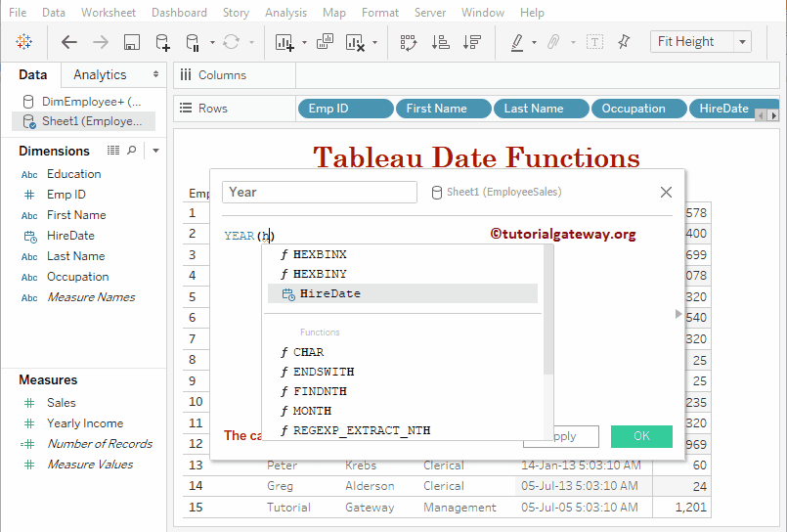
Task: Select Education dimension field
Action: 73,174
